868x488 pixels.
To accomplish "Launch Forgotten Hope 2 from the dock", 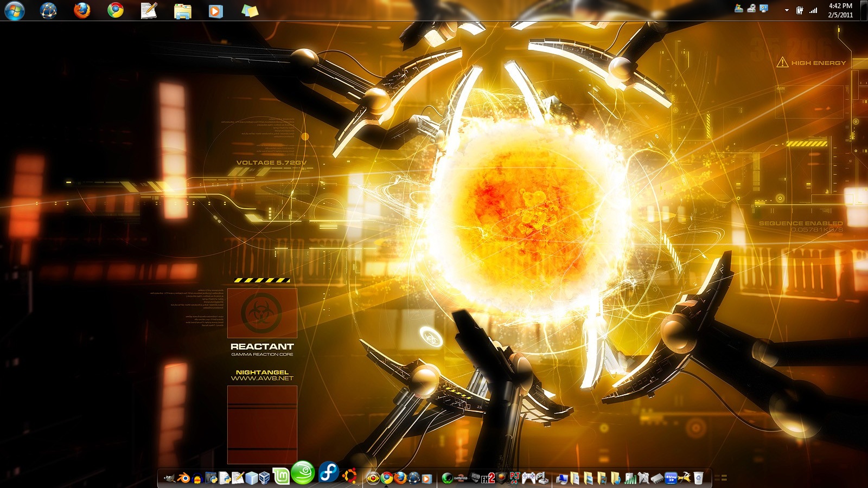I will (487, 479).
